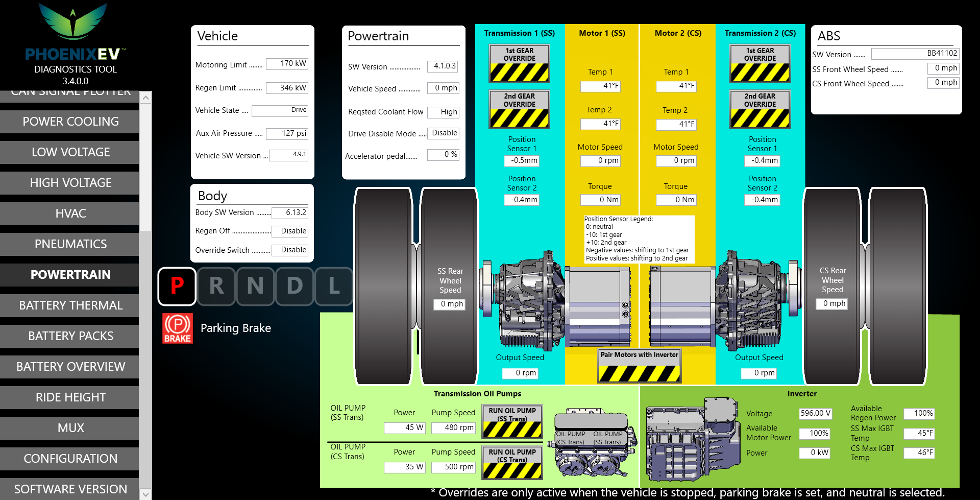Image resolution: width=980 pixels, height=500 pixels.
Task: Select the D gear indicator
Action: (295, 286)
